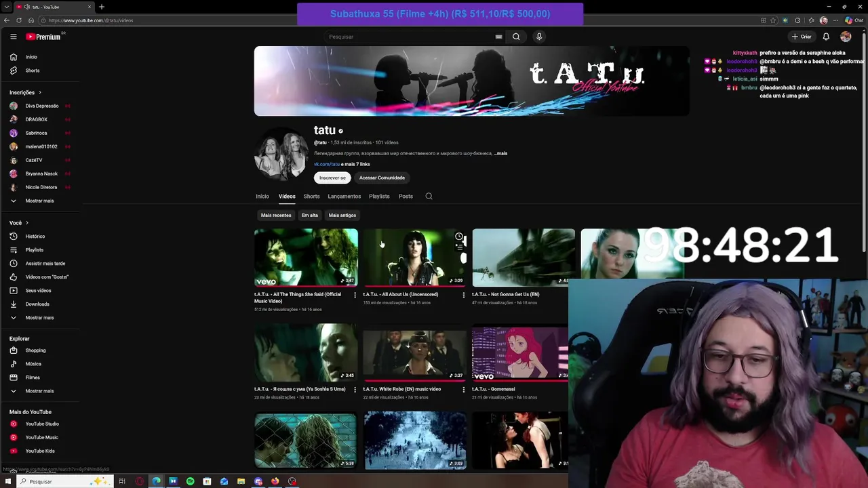Switch to the Shorts channel tab
868x488 pixels.
(x=311, y=197)
